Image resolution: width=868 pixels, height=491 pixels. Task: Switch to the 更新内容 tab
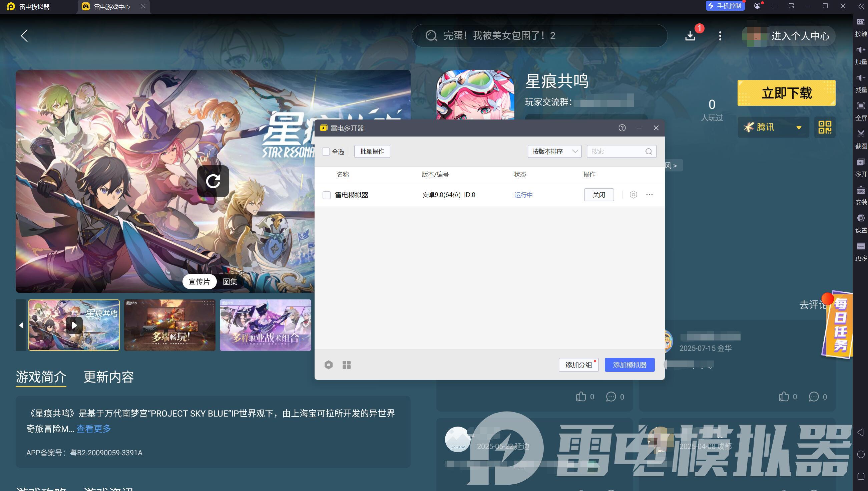click(108, 377)
